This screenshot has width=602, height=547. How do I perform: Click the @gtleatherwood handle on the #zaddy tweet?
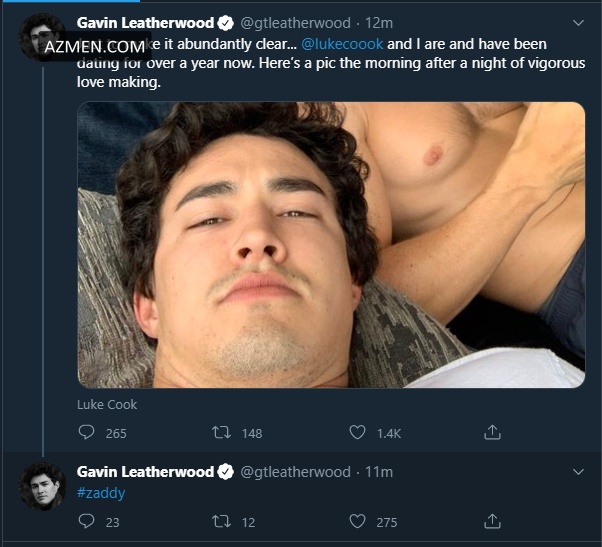(x=296, y=472)
